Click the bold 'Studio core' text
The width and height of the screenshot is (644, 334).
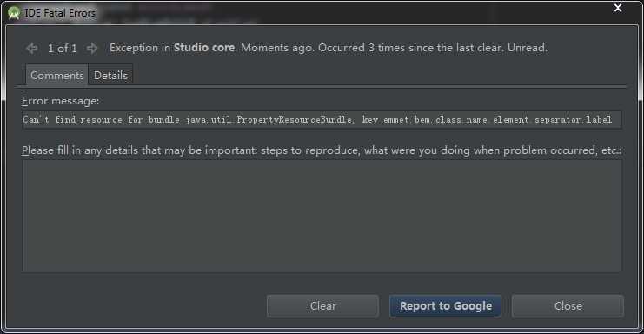point(205,48)
